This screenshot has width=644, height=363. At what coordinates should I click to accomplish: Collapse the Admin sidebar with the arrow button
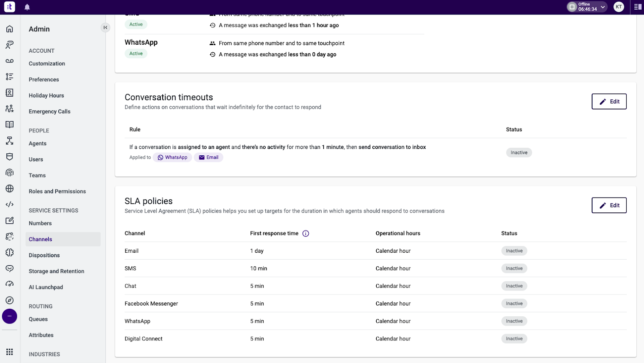[x=105, y=27]
